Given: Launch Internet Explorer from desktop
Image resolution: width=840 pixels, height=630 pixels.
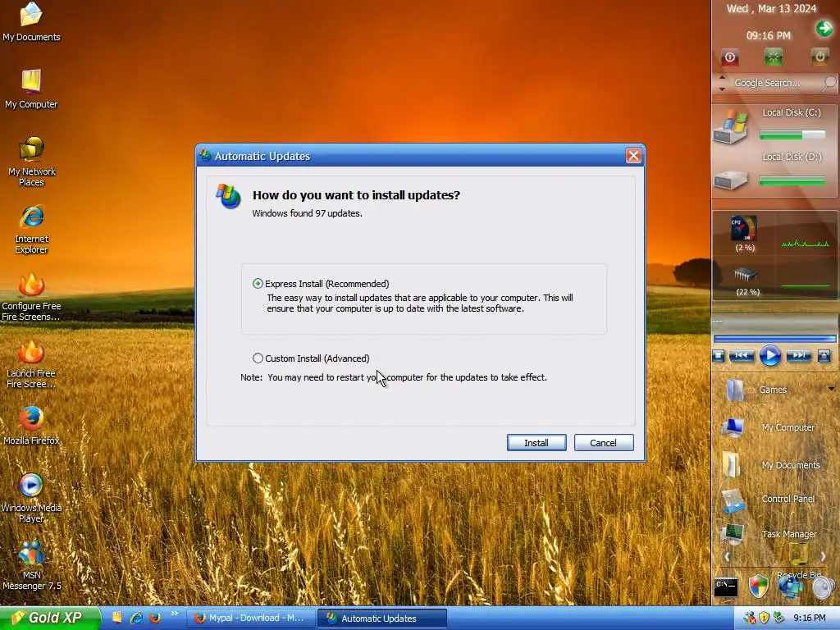Looking at the screenshot, I should tap(31, 229).
